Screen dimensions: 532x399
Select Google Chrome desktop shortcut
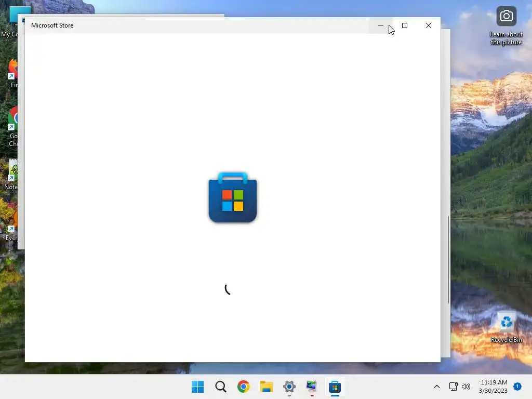click(13, 127)
